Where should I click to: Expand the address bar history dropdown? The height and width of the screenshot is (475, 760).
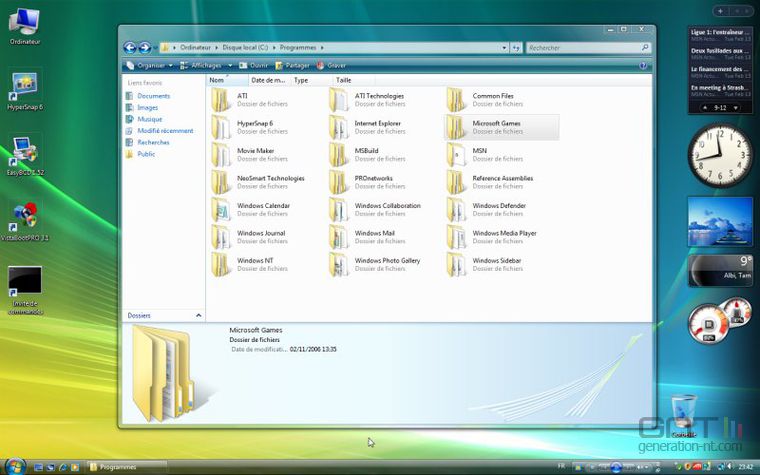[504, 48]
